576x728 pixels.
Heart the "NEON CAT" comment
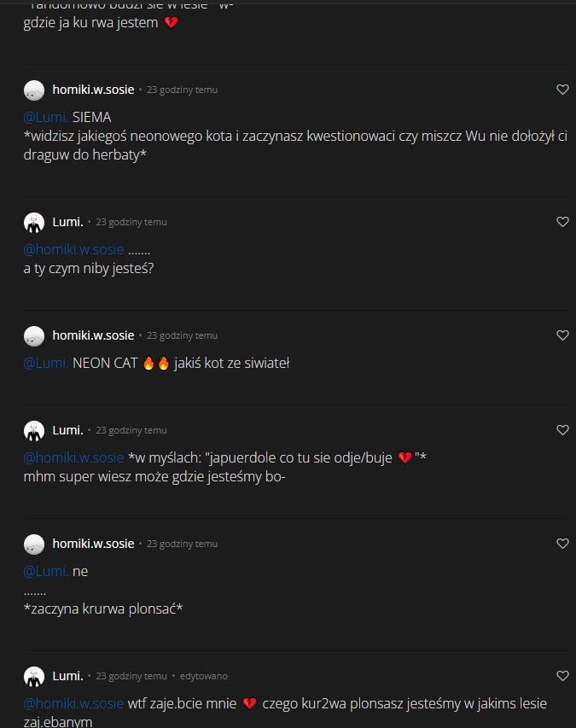click(562, 335)
